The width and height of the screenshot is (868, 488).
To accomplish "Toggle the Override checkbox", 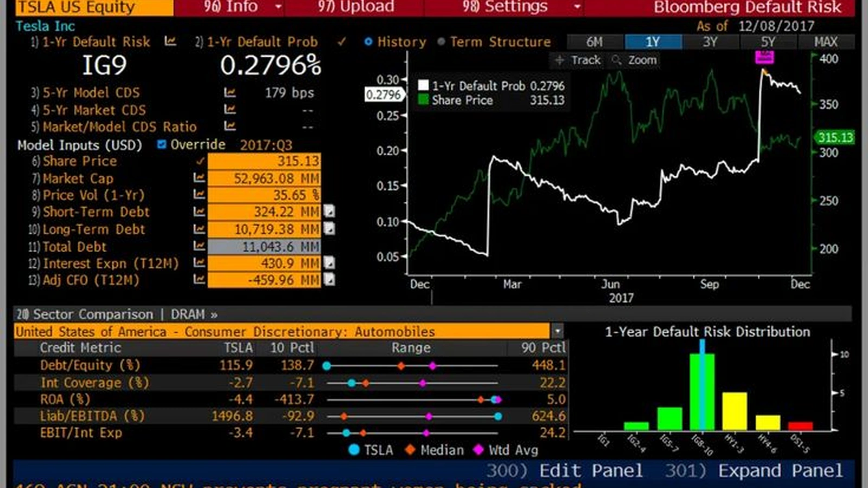I will point(161,144).
